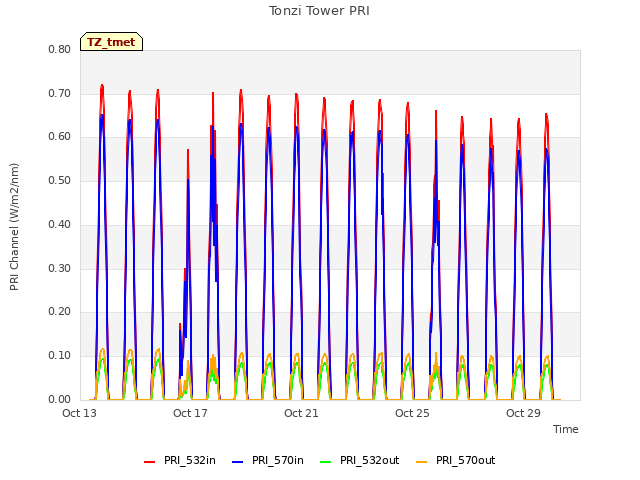Select the PRI_532in legend label
Screen dimensions: 640x480
point(190,460)
